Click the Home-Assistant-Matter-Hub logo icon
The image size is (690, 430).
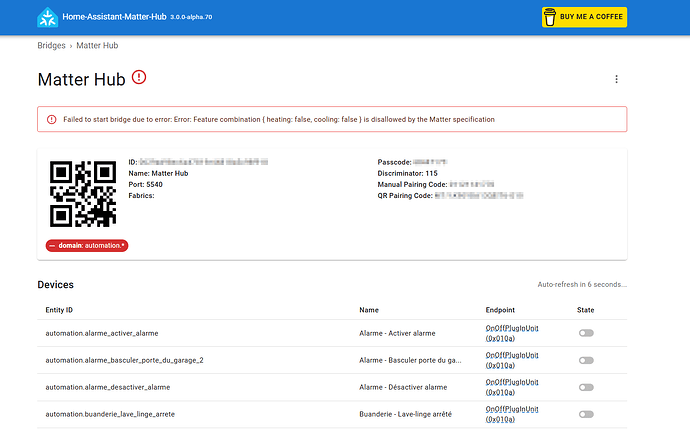point(48,18)
